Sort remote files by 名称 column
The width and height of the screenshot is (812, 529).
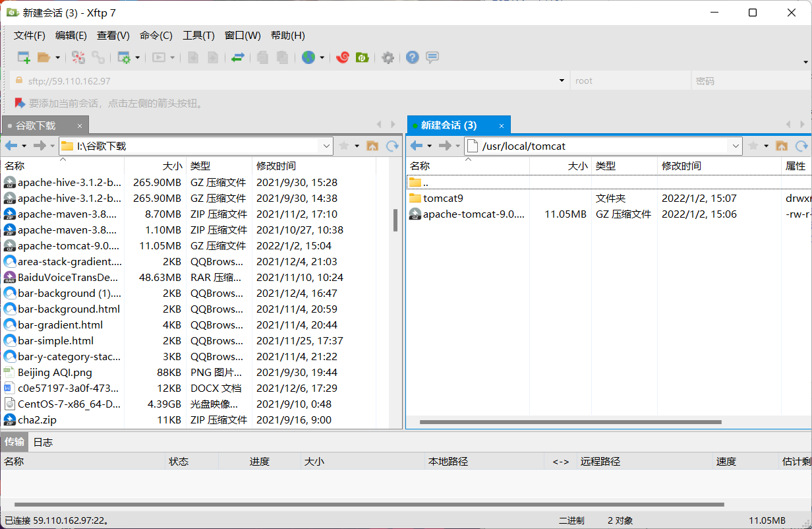467,166
